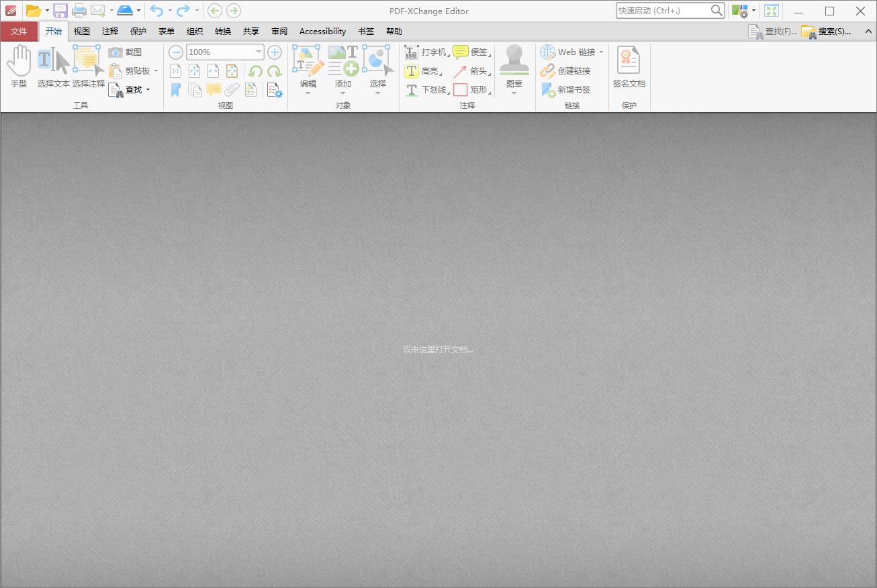Click the document properties gear page icon
Image resolution: width=877 pixels, height=588 pixels.
point(274,90)
